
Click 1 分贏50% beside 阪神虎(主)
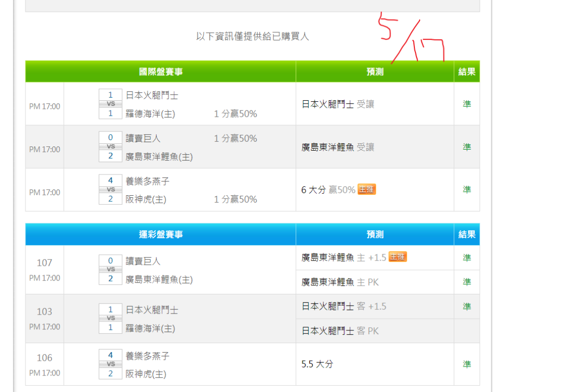tap(236, 199)
